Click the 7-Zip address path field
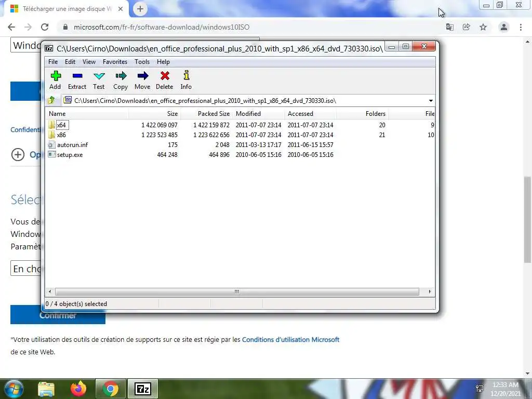The height and width of the screenshot is (399, 532). click(x=244, y=101)
